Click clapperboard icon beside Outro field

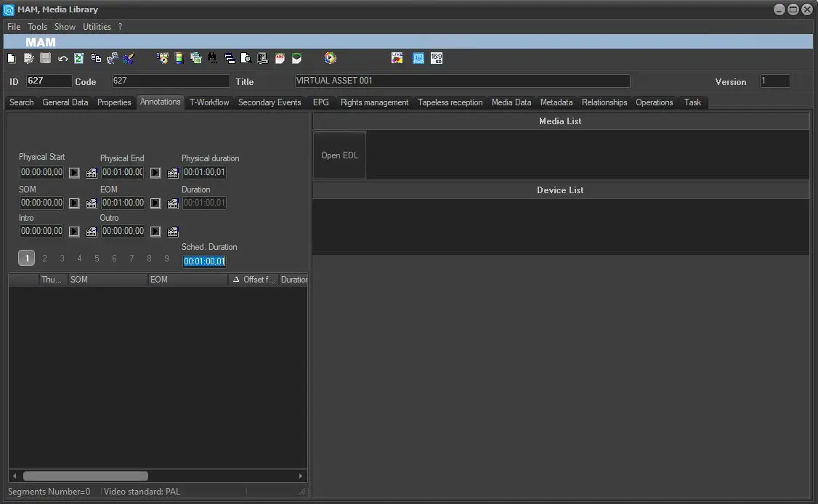[173, 232]
